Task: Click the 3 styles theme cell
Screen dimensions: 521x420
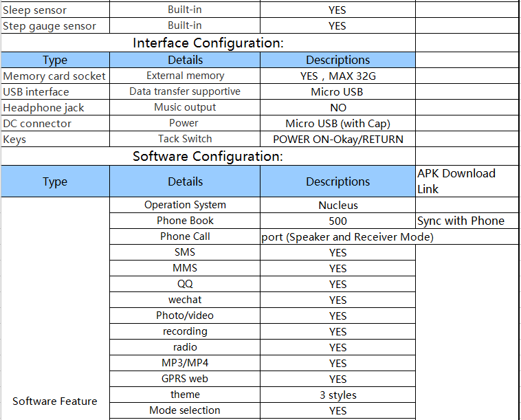Action: 337,395
